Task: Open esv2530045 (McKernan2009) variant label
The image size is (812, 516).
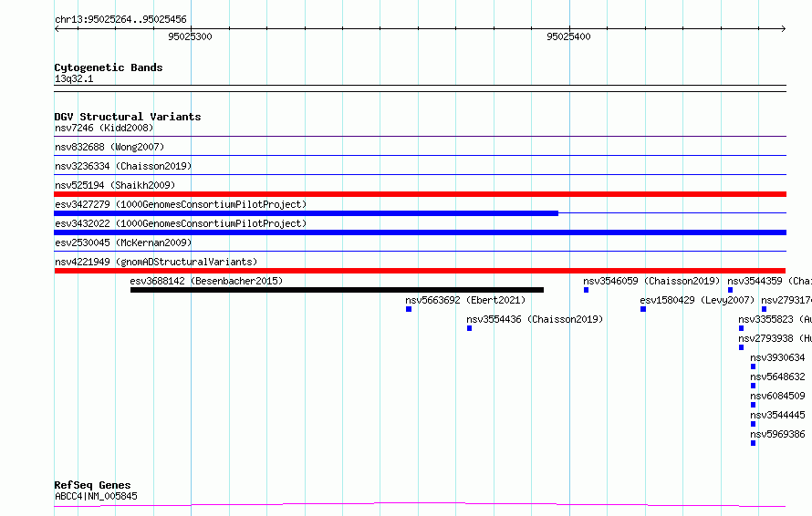Action: pos(123,243)
